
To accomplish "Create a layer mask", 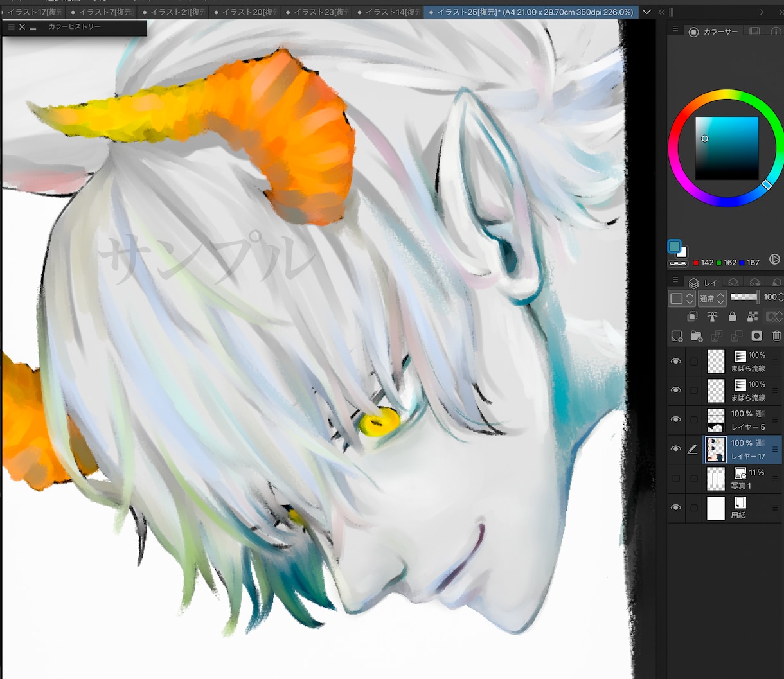I will click(x=757, y=336).
